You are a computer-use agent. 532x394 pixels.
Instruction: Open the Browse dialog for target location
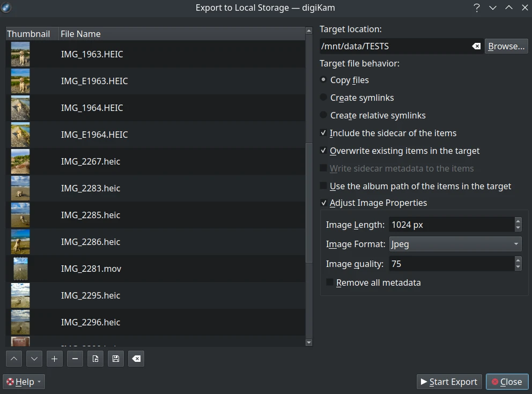(x=505, y=46)
